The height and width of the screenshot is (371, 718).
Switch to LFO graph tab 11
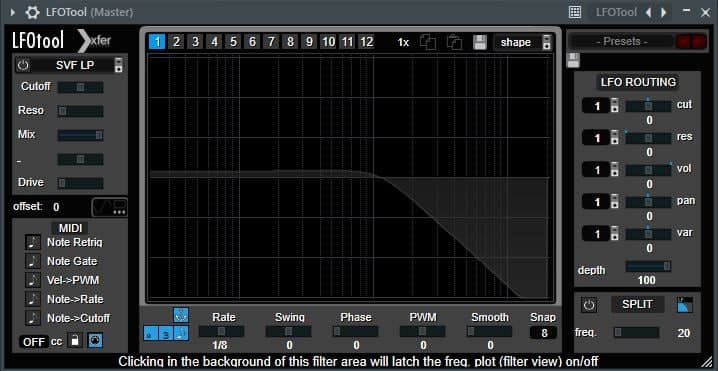point(347,42)
